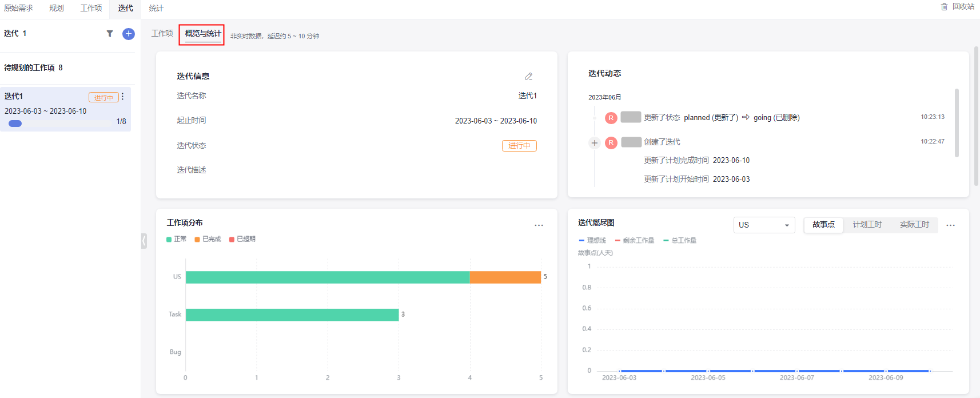The image size is (980, 398).
Task: Open 工作项分布 chart more options
Action: (539, 225)
